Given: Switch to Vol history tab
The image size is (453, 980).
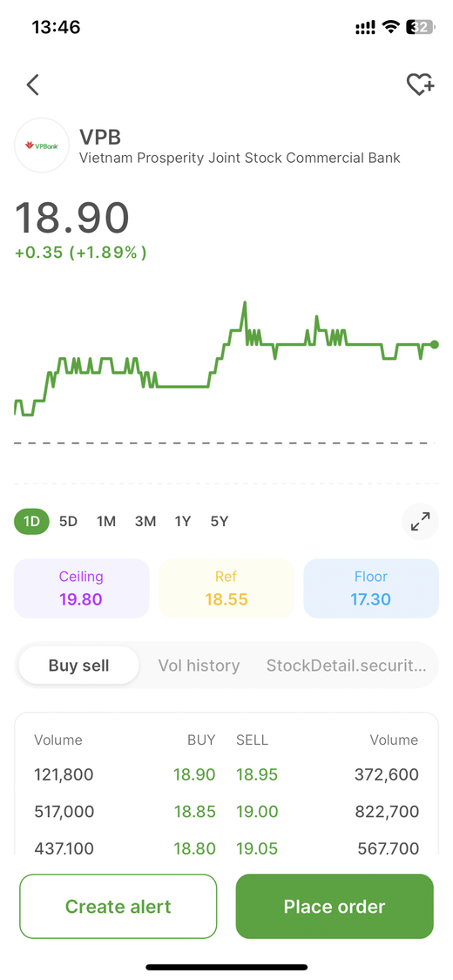Looking at the screenshot, I should [x=199, y=666].
